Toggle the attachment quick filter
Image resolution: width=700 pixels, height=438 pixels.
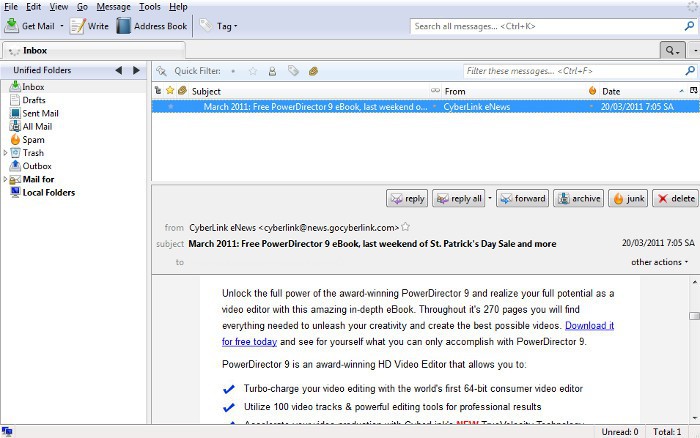313,71
